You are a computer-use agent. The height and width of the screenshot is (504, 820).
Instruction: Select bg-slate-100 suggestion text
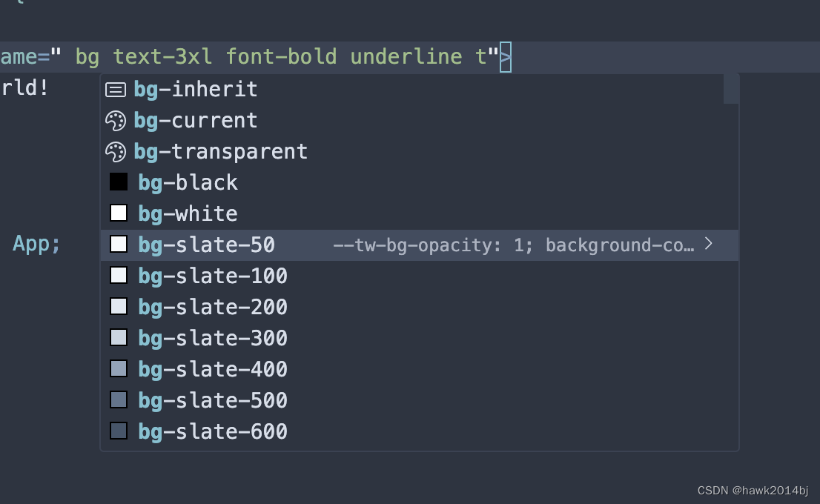[x=213, y=276]
